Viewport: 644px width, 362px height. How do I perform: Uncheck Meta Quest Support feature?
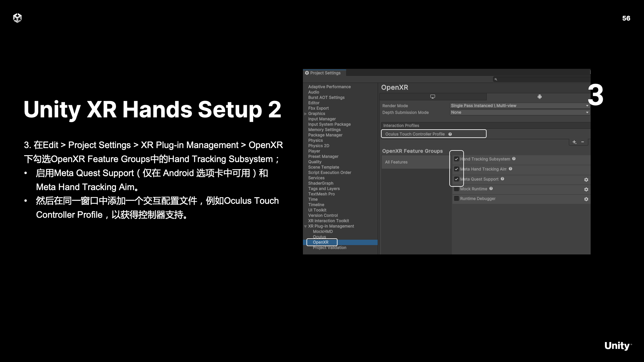point(456,179)
